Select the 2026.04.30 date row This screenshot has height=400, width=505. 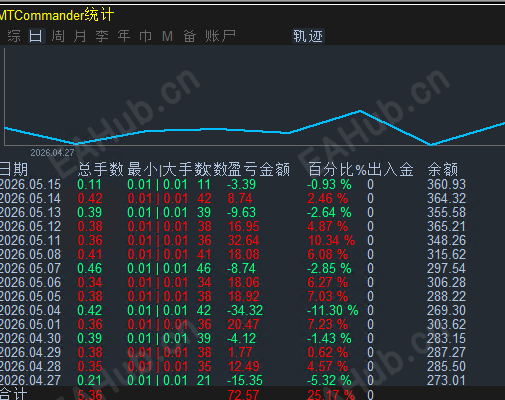[x=30, y=338]
